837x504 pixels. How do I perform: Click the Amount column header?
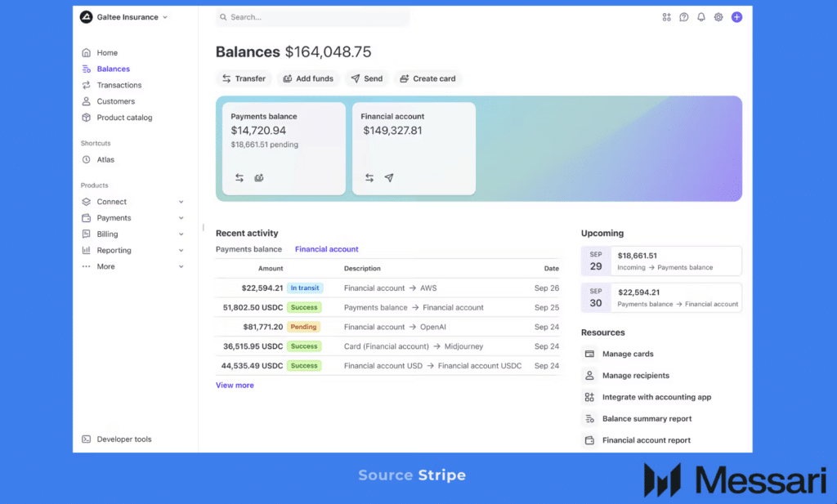click(271, 268)
